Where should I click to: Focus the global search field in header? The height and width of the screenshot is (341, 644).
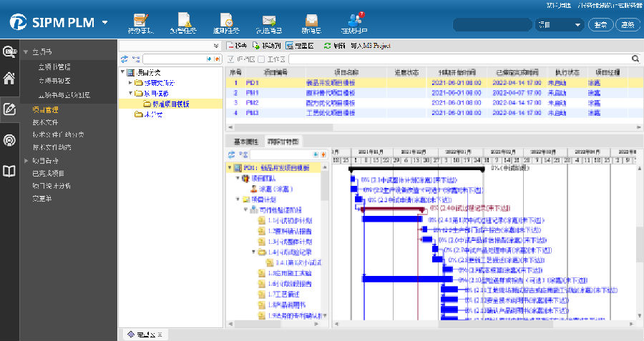click(492, 24)
